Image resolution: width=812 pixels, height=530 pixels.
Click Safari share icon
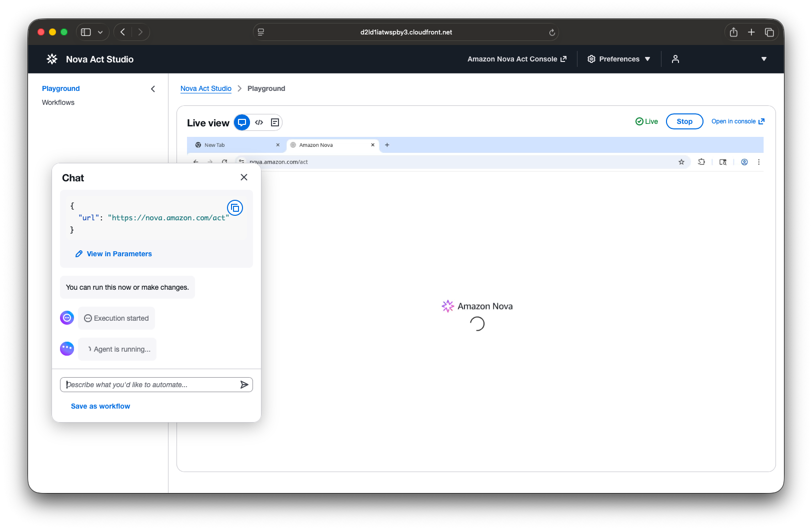733,32
